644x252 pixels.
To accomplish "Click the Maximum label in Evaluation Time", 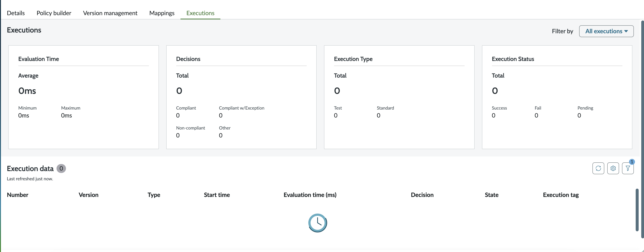I will point(71,108).
